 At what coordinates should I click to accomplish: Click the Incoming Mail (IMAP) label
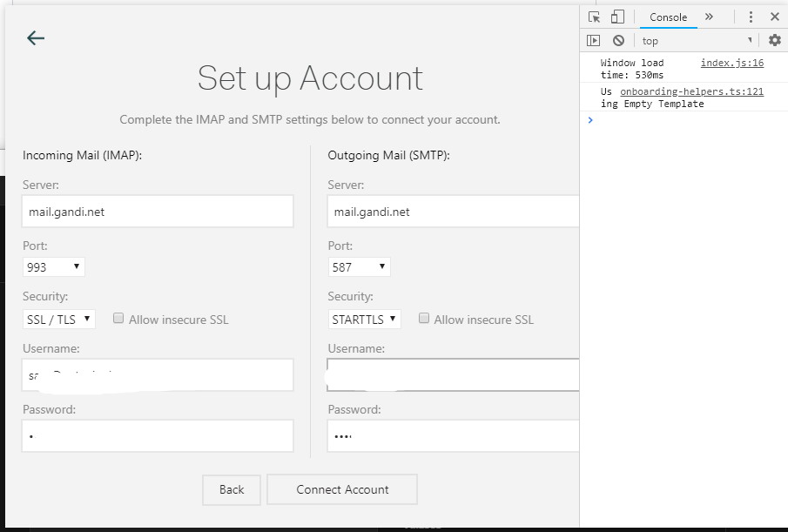[83, 155]
